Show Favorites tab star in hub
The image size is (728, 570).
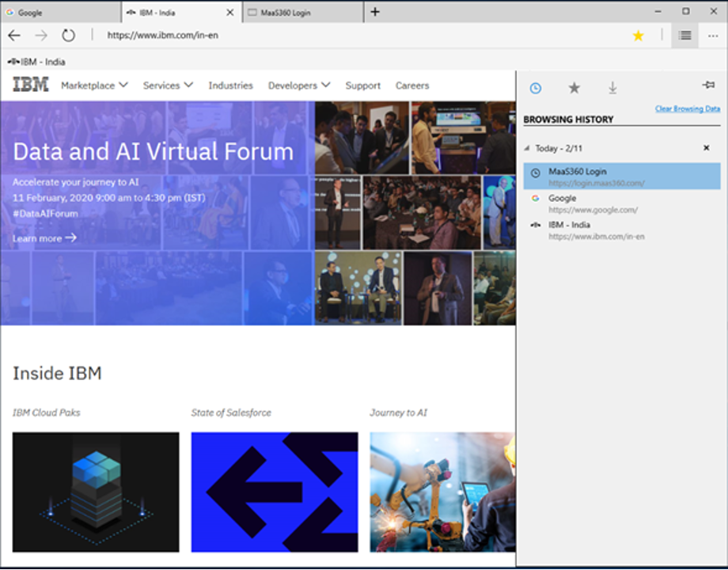pyautogui.click(x=574, y=87)
